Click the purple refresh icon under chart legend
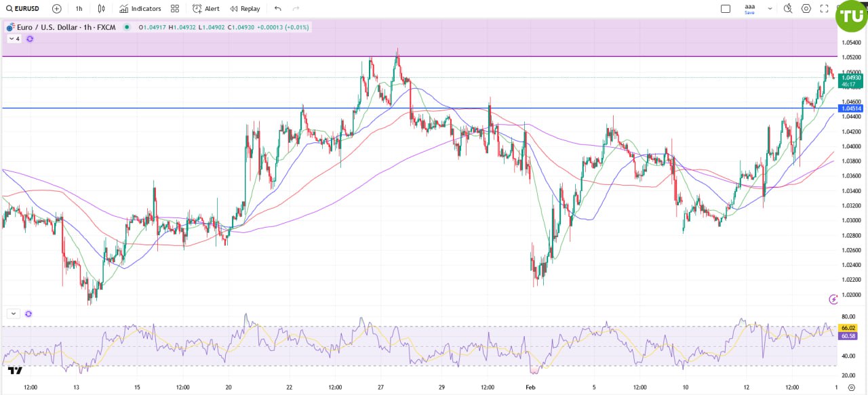Viewport: 868px width, 395px height. tap(30, 39)
